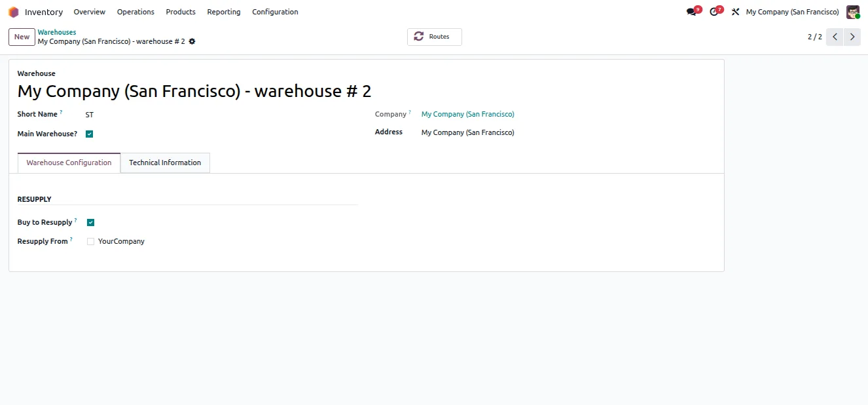Viewport: 868px width, 405px height.
Task: Open the Odoo app home icon
Action: (13, 12)
